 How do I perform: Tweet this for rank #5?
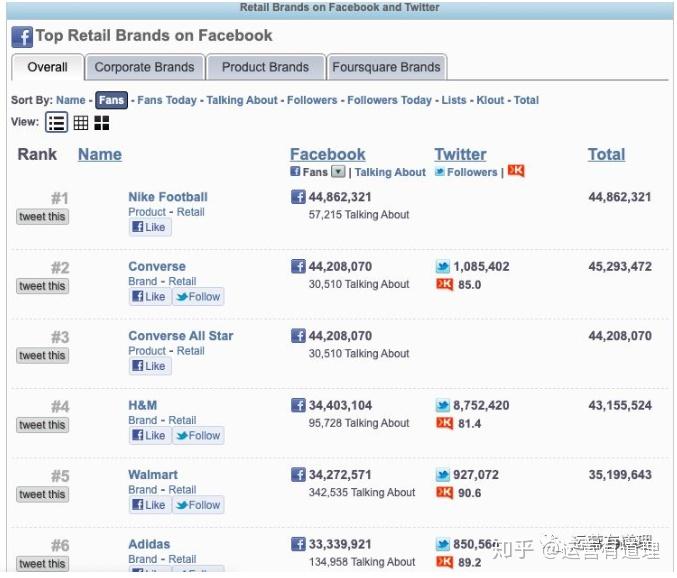[x=42, y=495]
